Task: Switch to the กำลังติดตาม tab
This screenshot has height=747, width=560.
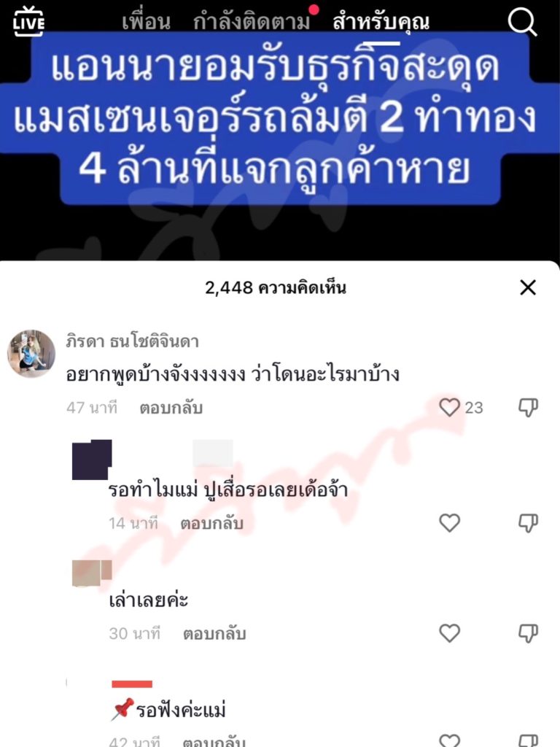Action: click(x=252, y=22)
